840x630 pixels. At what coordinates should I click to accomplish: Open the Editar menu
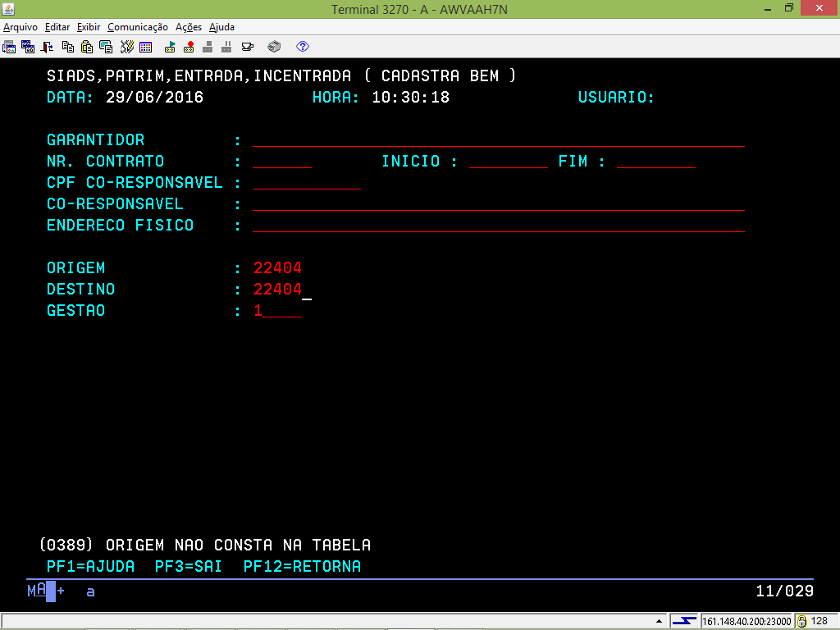click(57, 27)
